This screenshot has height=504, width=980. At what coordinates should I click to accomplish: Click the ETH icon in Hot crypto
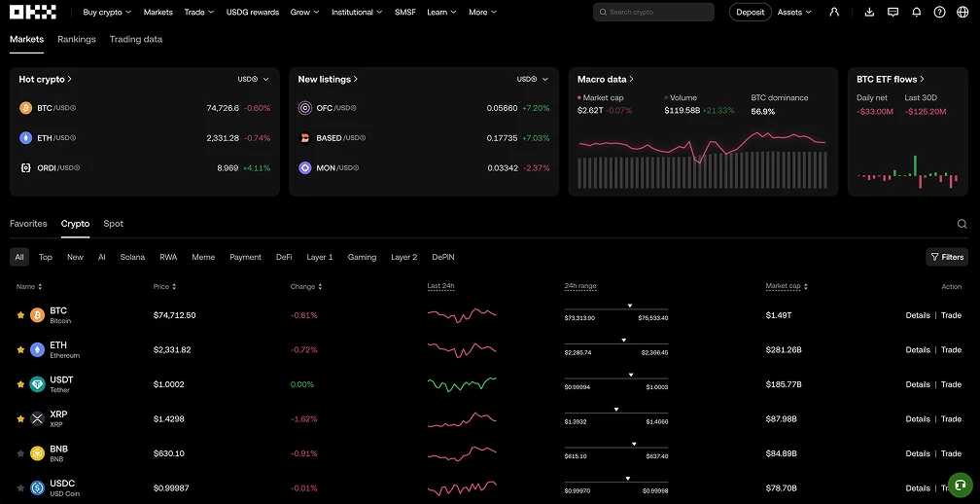pyautogui.click(x=25, y=138)
